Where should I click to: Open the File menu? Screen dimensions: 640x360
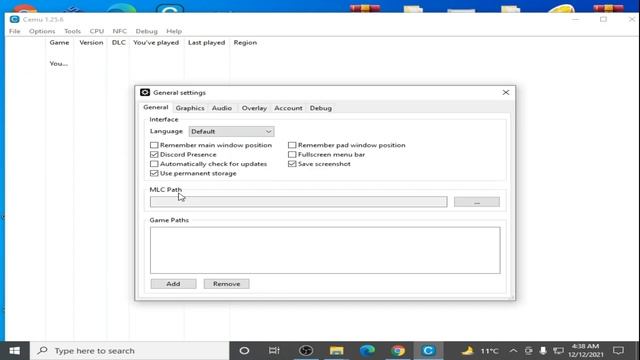[x=14, y=31]
